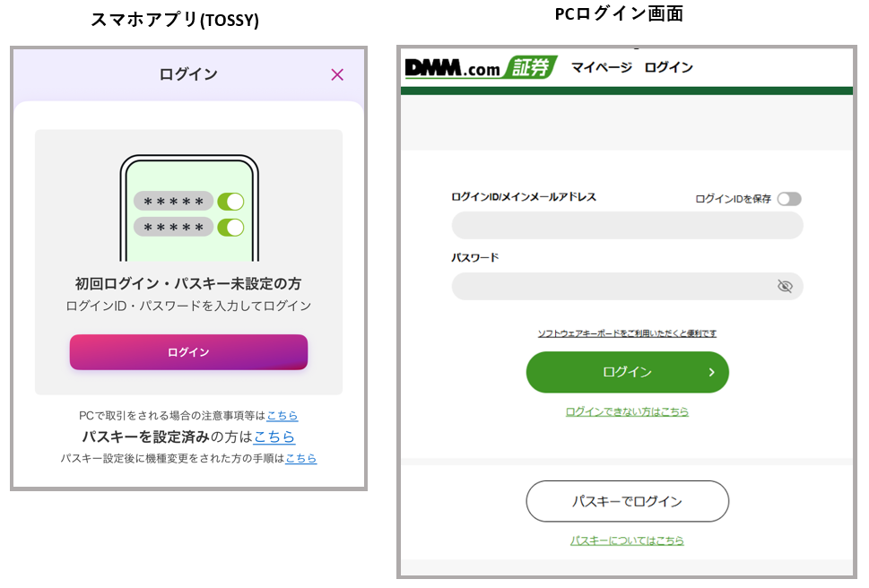Click the パスキーでログイン button

click(x=627, y=501)
